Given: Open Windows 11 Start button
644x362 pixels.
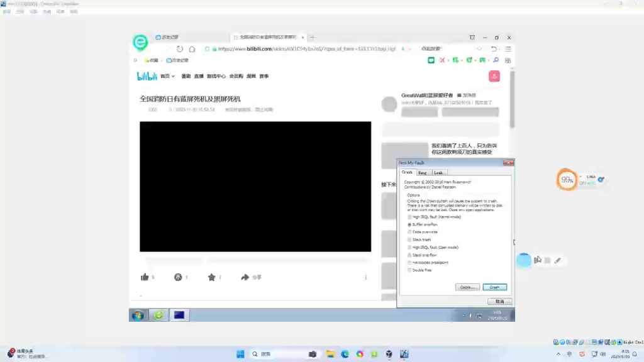Looking at the screenshot, I should pos(240,354).
